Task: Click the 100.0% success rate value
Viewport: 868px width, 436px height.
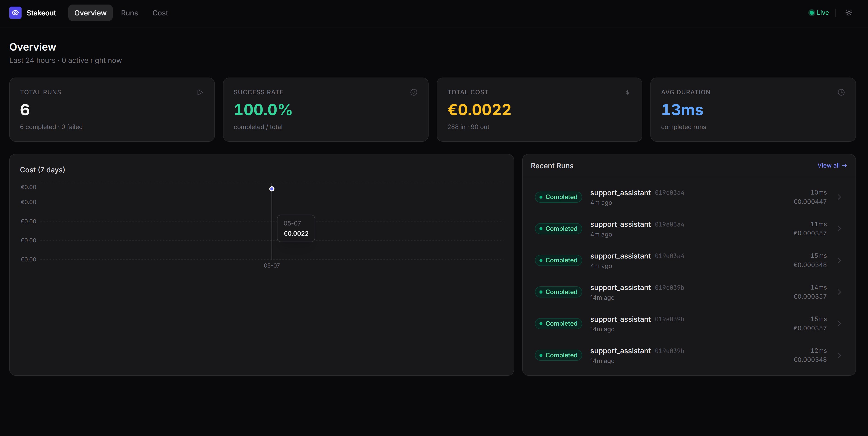Action: (x=263, y=110)
